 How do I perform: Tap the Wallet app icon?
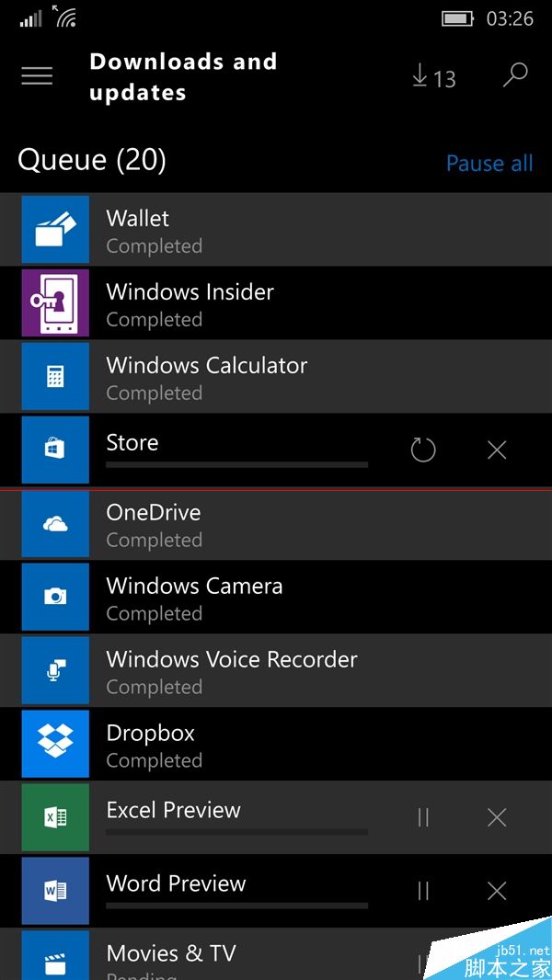coord(55,230)
